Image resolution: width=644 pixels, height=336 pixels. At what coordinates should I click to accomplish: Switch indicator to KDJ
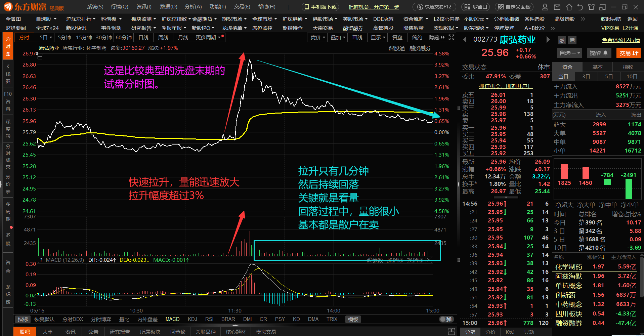(192, 319)
